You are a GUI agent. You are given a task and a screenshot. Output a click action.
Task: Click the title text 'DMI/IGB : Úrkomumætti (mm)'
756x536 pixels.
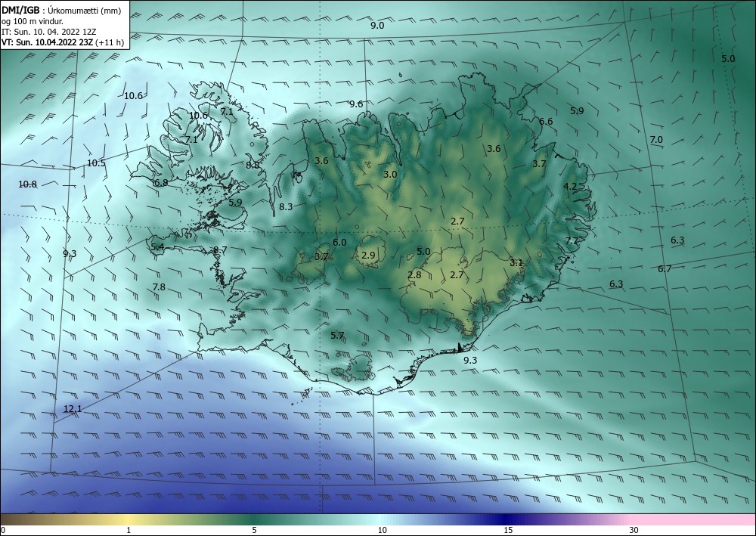[61, 11]
